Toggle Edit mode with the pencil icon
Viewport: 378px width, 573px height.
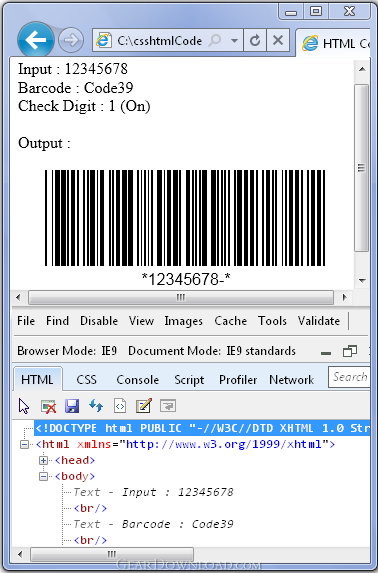pos(144,406)
